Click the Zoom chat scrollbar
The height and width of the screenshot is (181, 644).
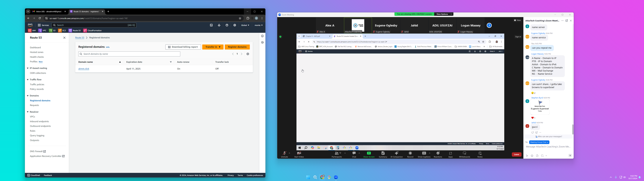pos(573,129)
